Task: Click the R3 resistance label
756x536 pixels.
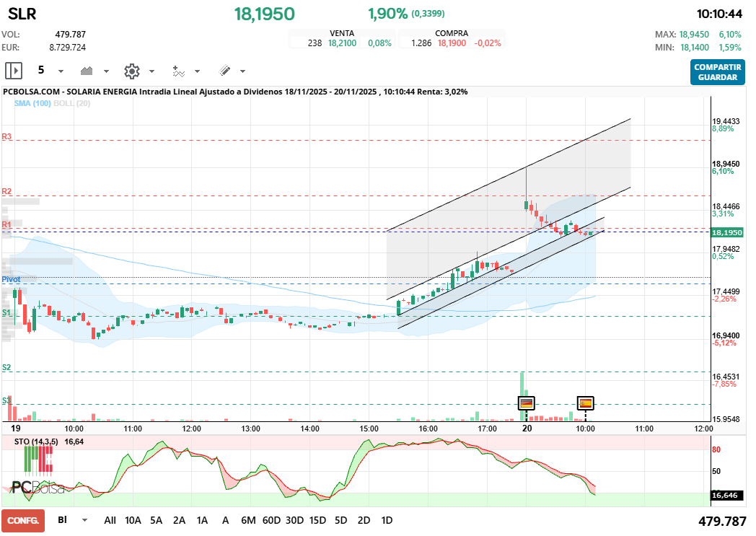Action: (6, 136)
